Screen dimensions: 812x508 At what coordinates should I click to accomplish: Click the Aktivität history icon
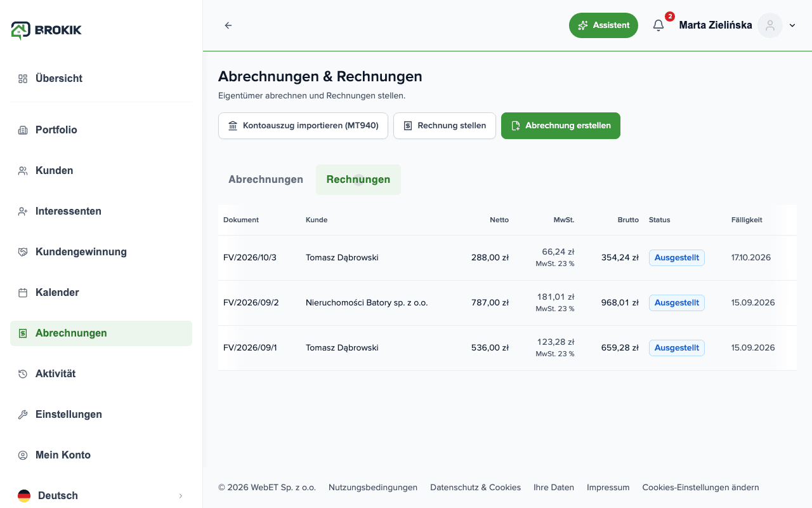tap(23, 374)
